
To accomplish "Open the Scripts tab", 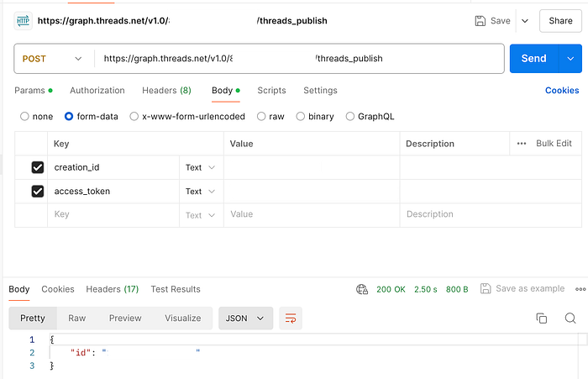I will pos(271,91).
